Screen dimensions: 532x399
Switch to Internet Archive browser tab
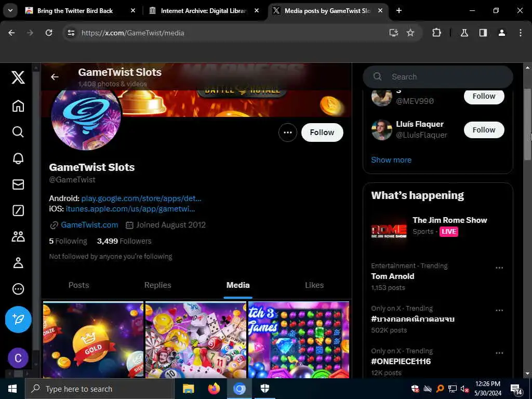pos(204,10)
